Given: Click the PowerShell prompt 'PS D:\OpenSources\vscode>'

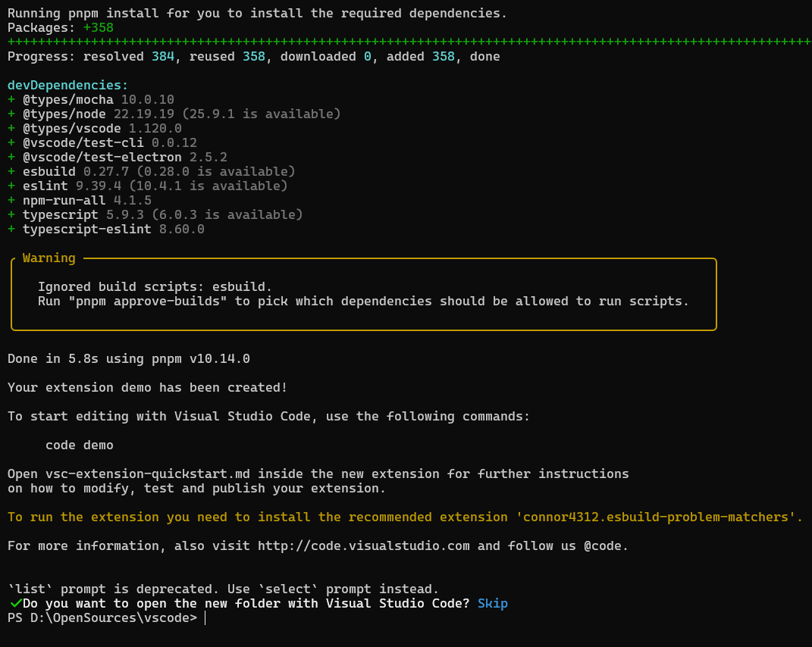Looking at the screenshot, I should [102, 618].
